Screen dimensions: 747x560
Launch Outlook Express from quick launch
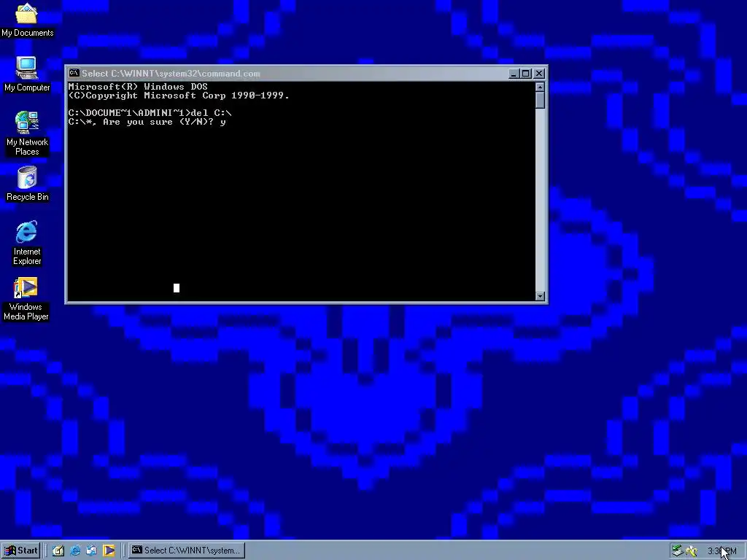coord(92,551)
